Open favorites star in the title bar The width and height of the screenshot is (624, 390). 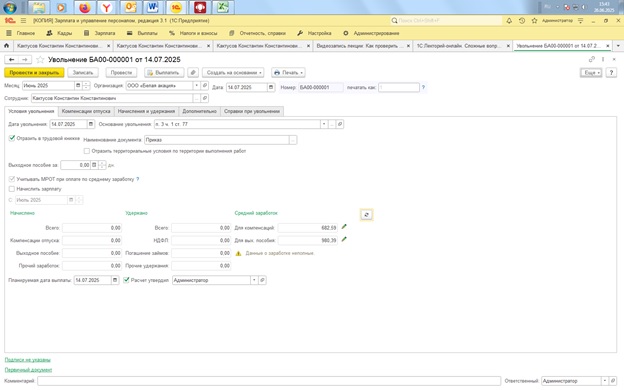(x=534, y=20)
